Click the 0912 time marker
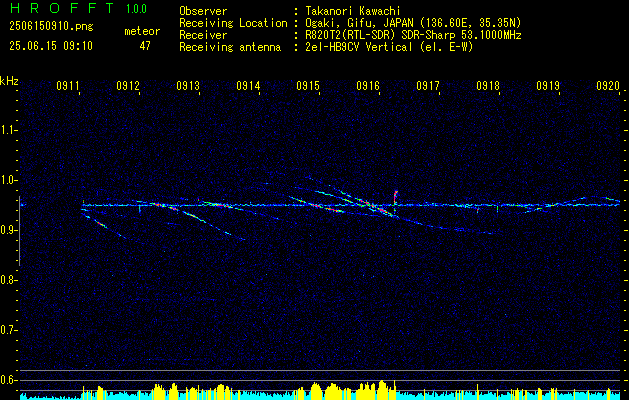 click(x=128, y=85)
